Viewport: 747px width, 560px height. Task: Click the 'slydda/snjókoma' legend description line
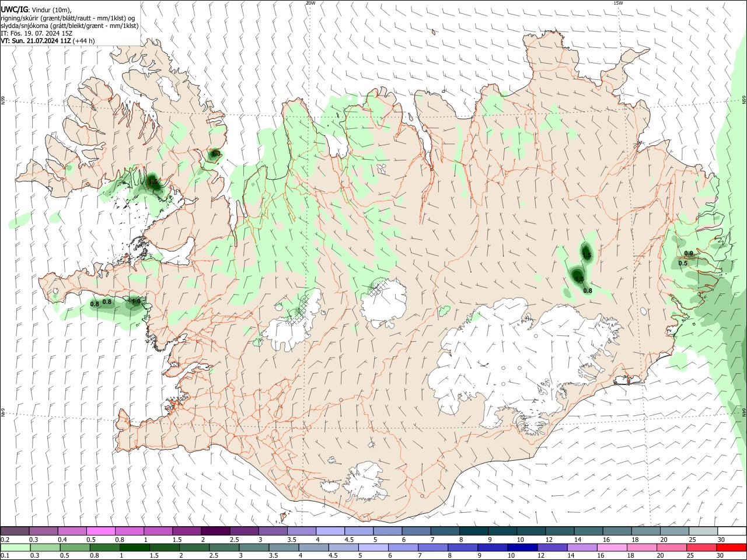[69, 26]
